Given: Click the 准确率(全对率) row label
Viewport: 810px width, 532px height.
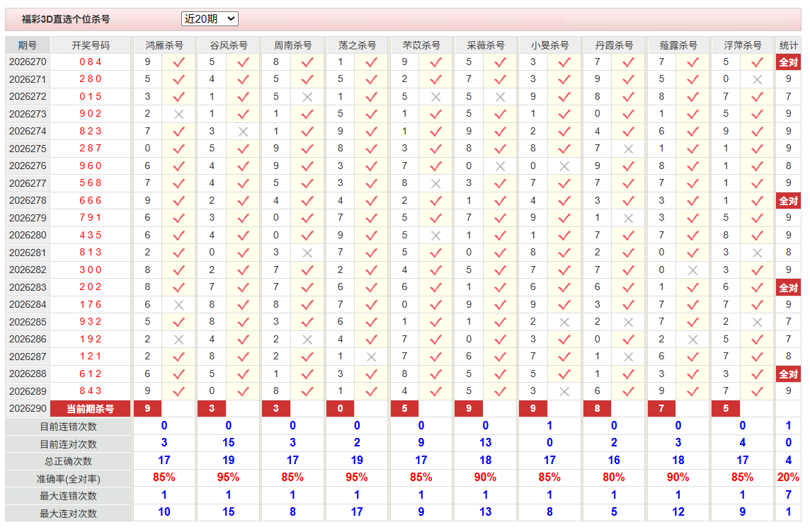Looking at the screenshot, I should 68,479.
